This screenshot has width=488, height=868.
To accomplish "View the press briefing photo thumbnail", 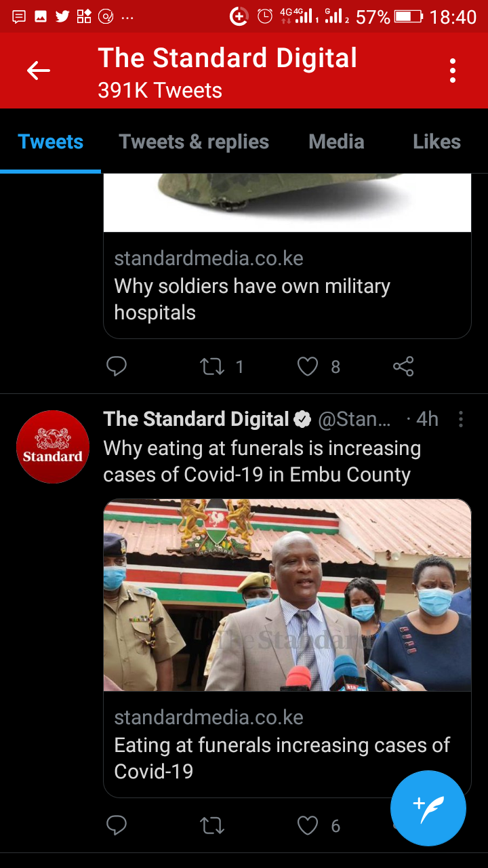I will pyautogui.click(x=287, y=595).
